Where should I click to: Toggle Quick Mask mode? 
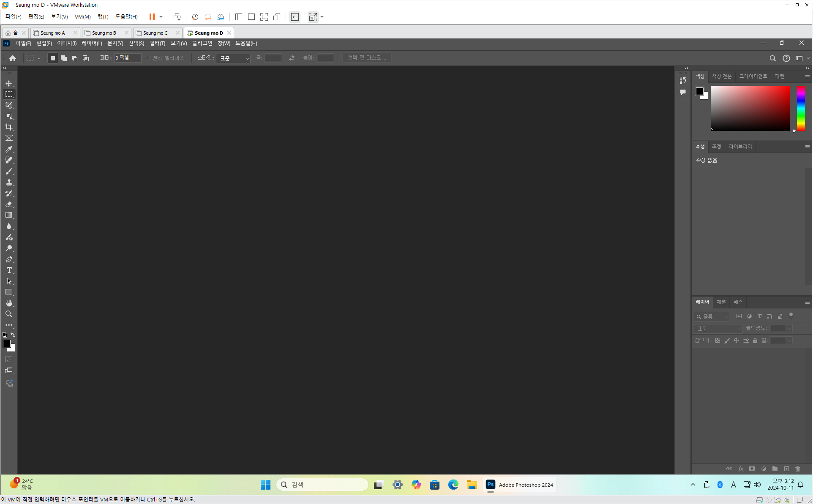click(9, 360)
